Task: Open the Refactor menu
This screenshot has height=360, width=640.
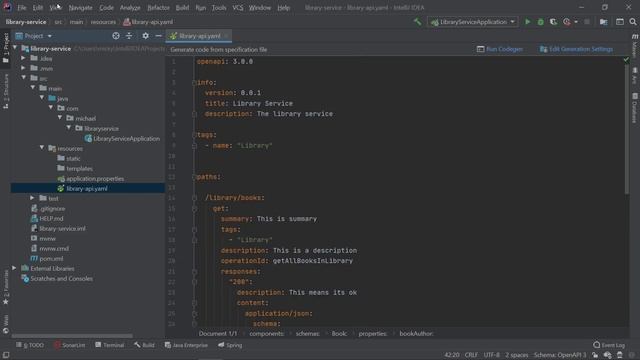Action: click(158, 7)
